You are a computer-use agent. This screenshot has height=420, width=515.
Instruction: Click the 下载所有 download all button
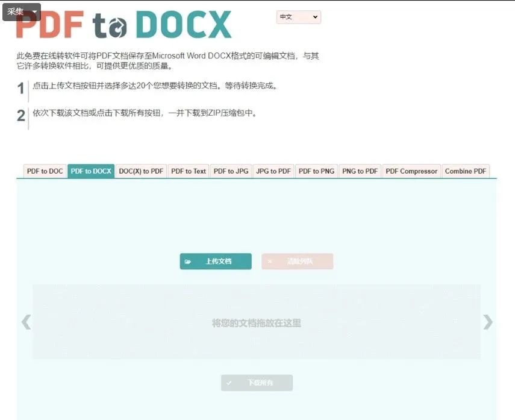257,383
